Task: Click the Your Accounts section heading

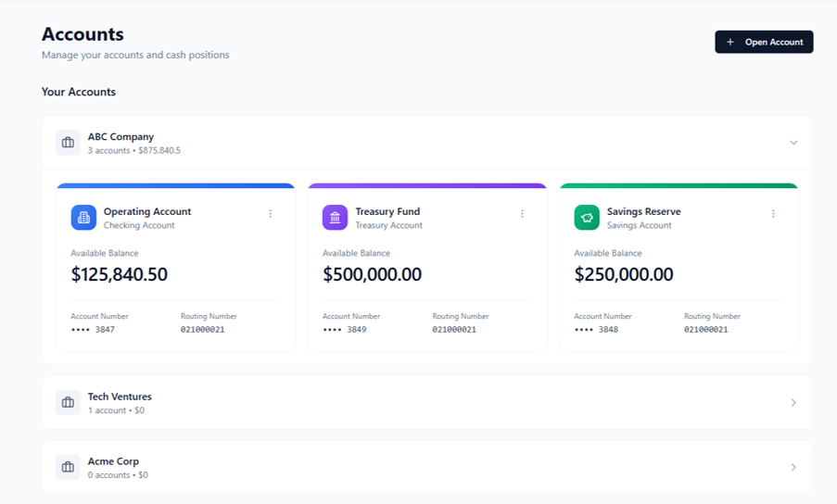Action: coord(79,92)
